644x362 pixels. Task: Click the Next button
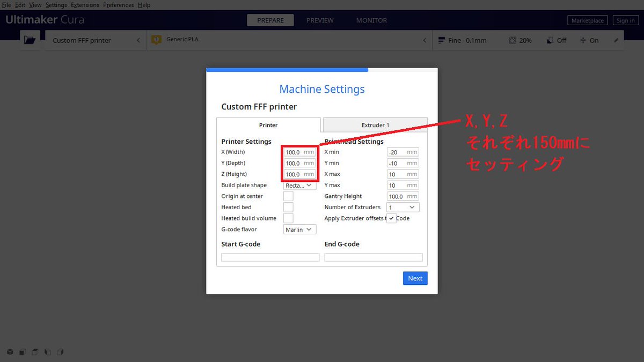[x=415, y=278]
